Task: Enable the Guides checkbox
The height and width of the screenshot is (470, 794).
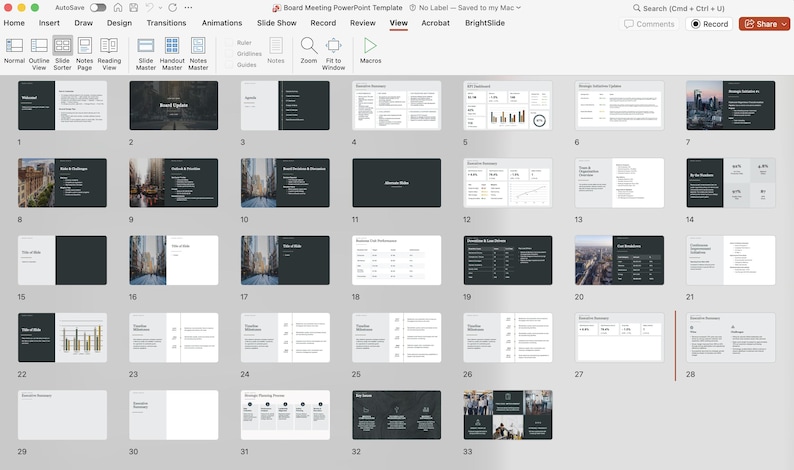Action: [229, 65]
